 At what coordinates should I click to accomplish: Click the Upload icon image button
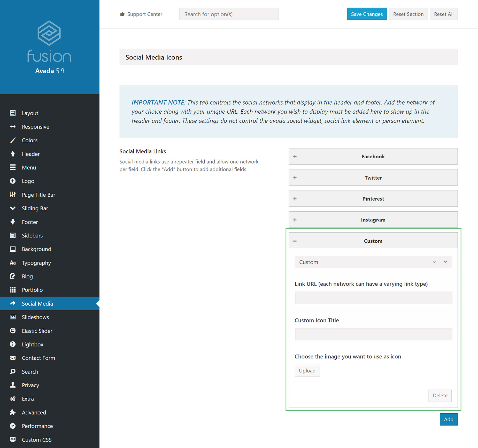(x=307, y=371)
